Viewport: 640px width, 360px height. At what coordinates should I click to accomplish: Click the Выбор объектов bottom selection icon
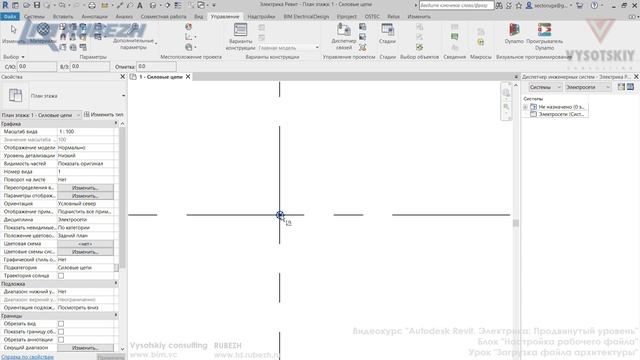tap(419, 47)
